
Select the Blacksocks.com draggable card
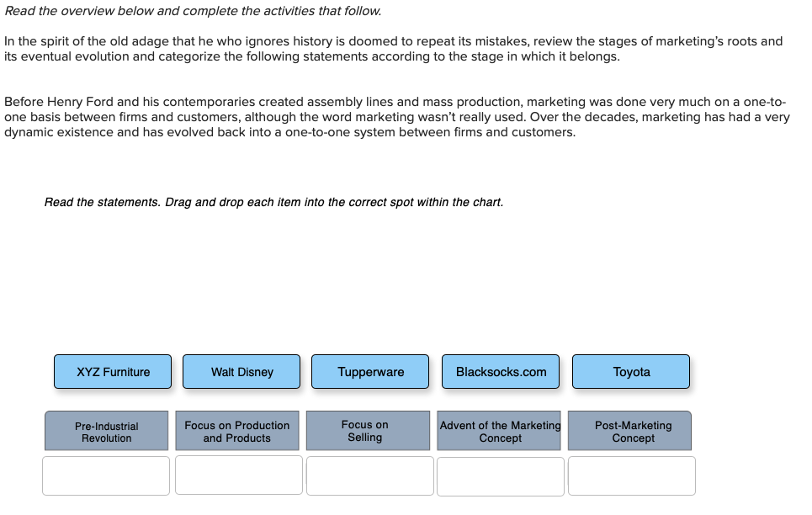coord(500,371)
